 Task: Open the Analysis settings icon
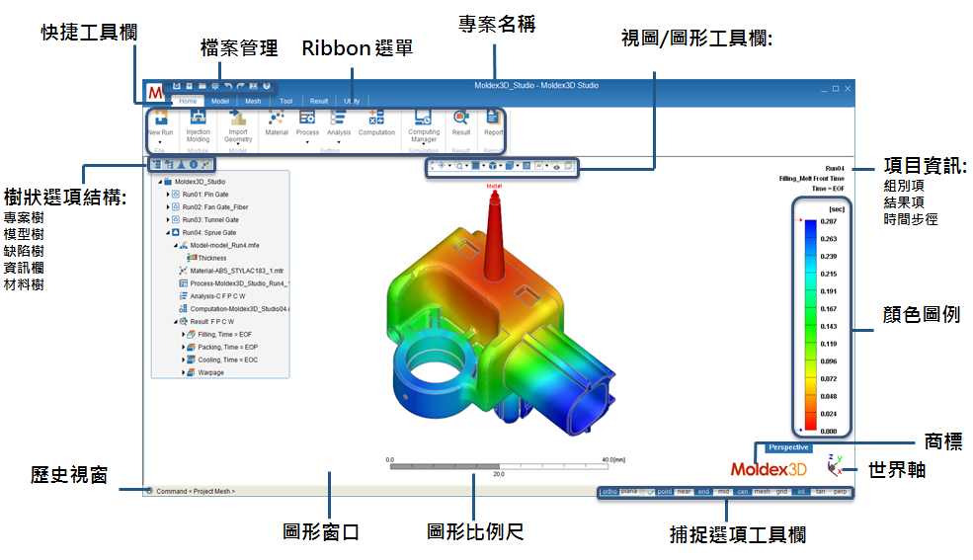point(338,117)
